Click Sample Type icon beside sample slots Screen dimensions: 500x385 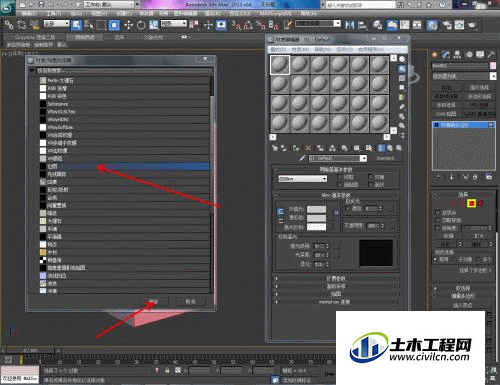pyautogui.click(x=402, y=59)
